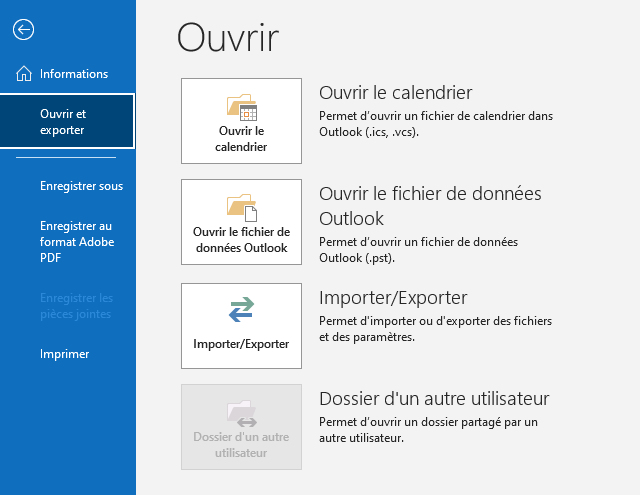This screenshot has width=640, height=495.
Task: Click the shared folder description text
Action: [428, 430]
